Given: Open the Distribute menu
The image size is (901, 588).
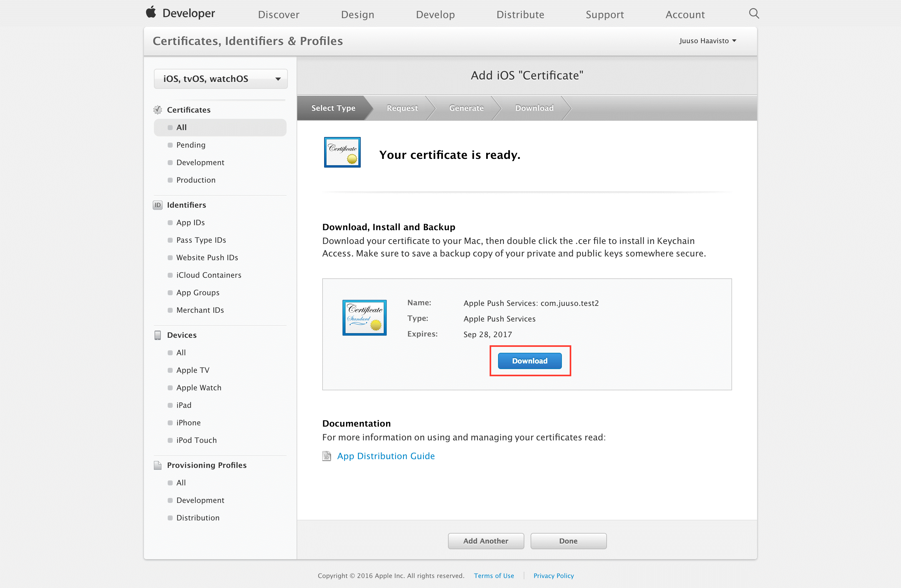Looking at the screenshot, I should click(520, 14).
